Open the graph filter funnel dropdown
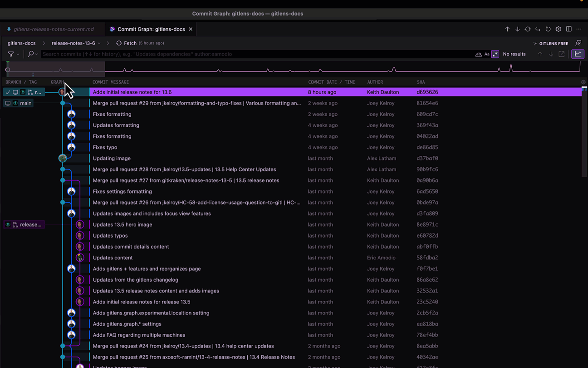This screenshot has height=368, width=588. click(x=13, y=54)
